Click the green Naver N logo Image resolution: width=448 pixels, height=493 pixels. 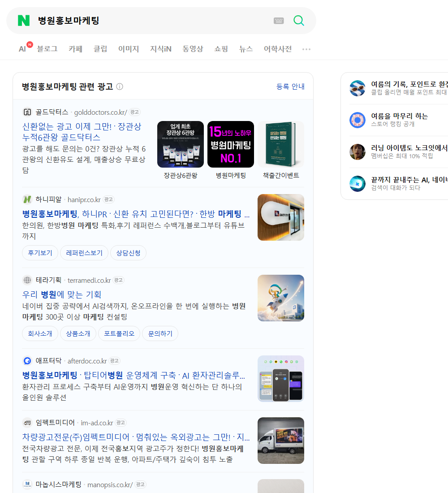(24, 21)
